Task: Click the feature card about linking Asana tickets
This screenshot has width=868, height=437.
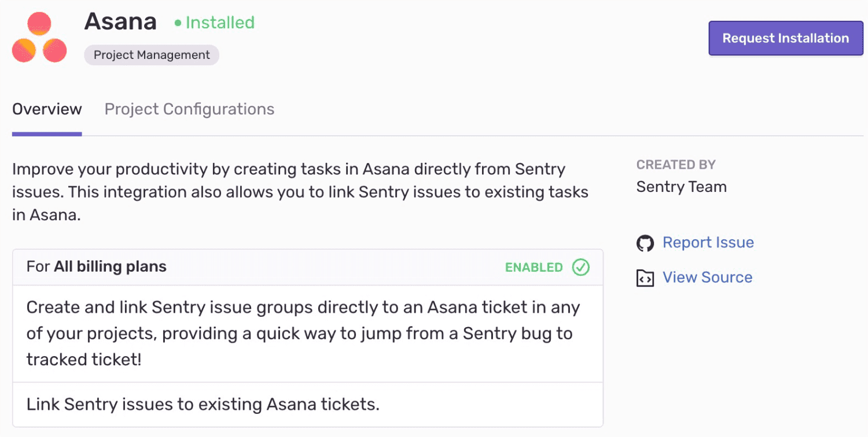Action: click(308, 404)
